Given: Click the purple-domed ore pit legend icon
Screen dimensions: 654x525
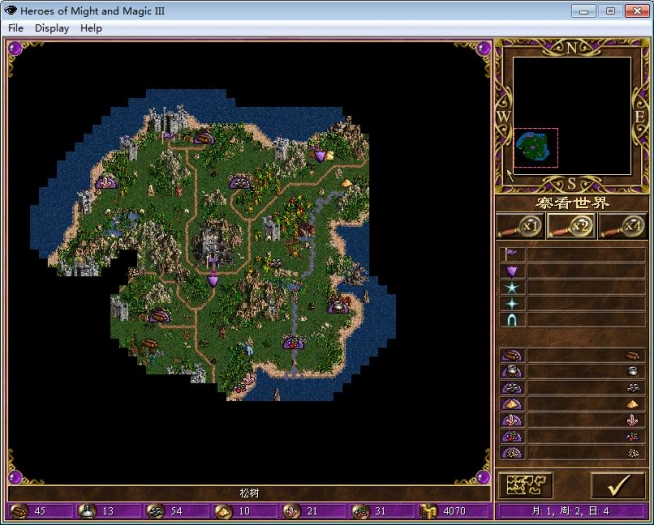Looking at the screenshot, I should coord(511,388).
